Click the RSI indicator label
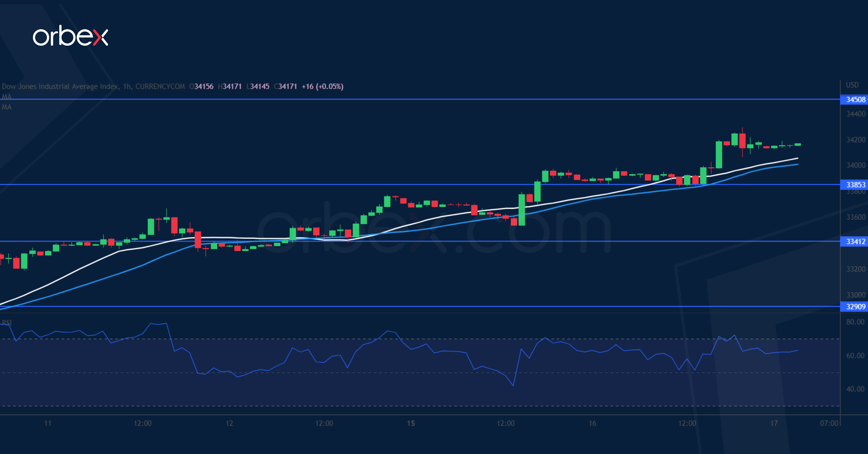This screenshot has height=454, width=868. pyautogui.click(x=7, y=323)
